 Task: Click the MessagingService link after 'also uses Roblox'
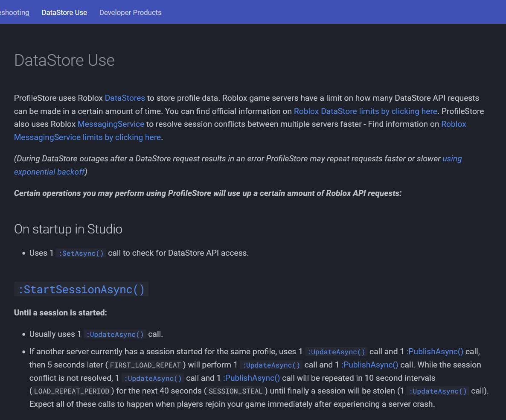point(111,124)
